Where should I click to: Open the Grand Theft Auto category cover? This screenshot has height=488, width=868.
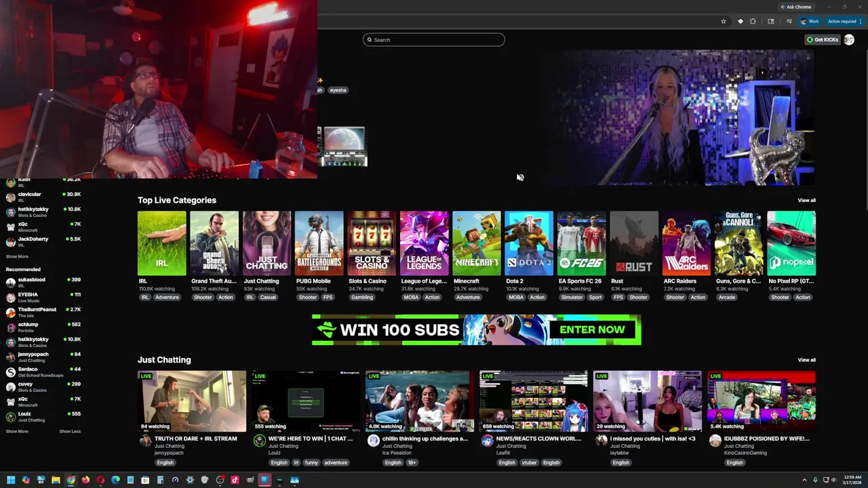pos(214,243)
